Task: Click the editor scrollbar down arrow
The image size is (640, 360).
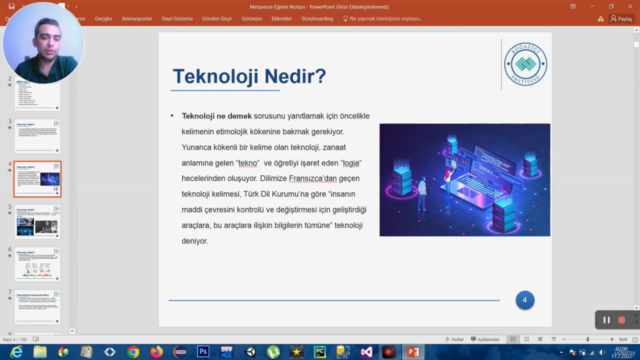Action: click(636, 308)
